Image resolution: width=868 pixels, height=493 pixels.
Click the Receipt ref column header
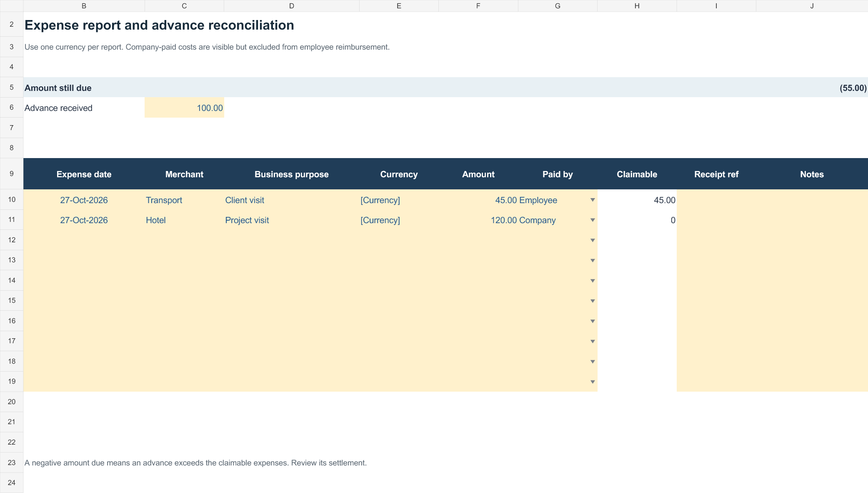point(716,174)
